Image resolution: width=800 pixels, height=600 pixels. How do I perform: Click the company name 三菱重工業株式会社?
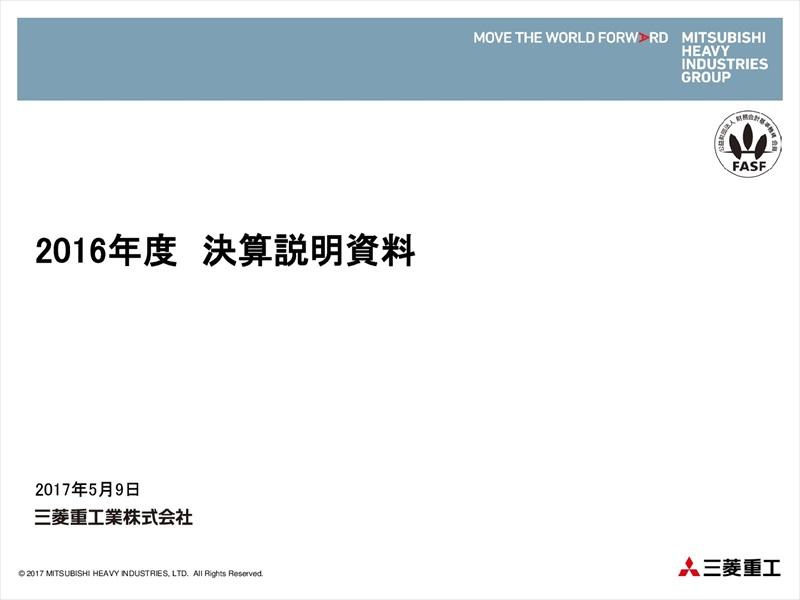pos(112,517)
